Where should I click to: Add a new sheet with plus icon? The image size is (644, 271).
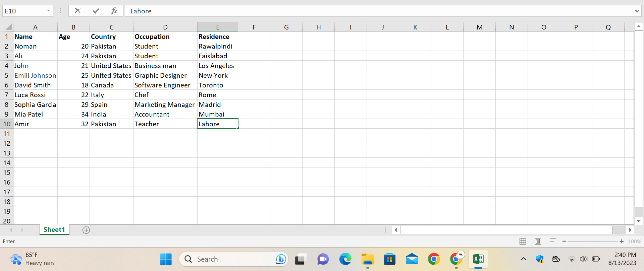(86, 230)
